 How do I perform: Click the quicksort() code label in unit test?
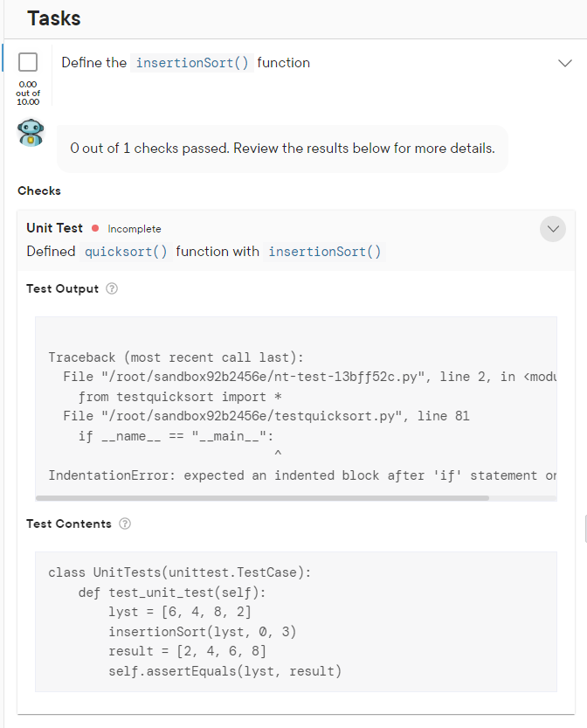click(x=126, y=252)
